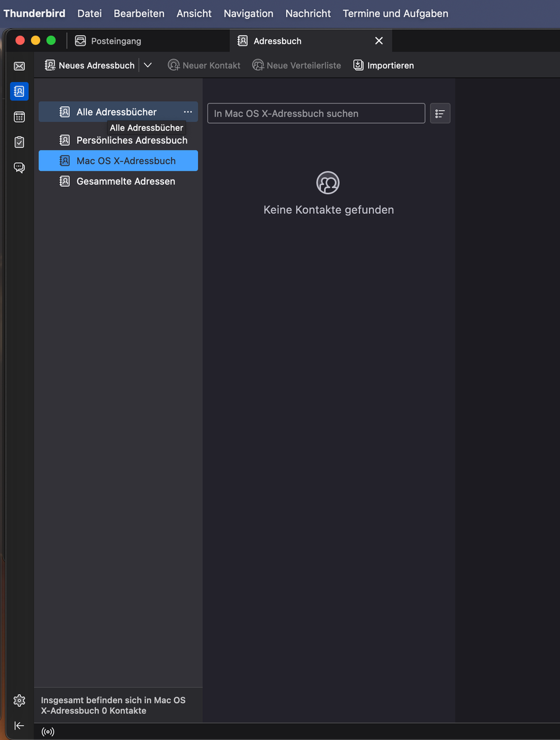Open the Thunderbird application menu
560x740 pixels.
click(35, 13)
